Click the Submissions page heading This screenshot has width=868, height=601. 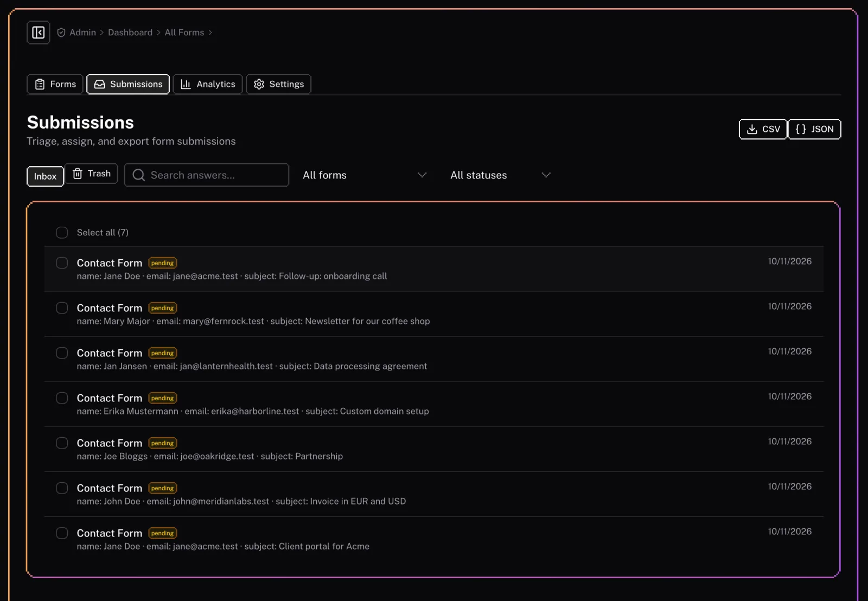pos(80,123)
